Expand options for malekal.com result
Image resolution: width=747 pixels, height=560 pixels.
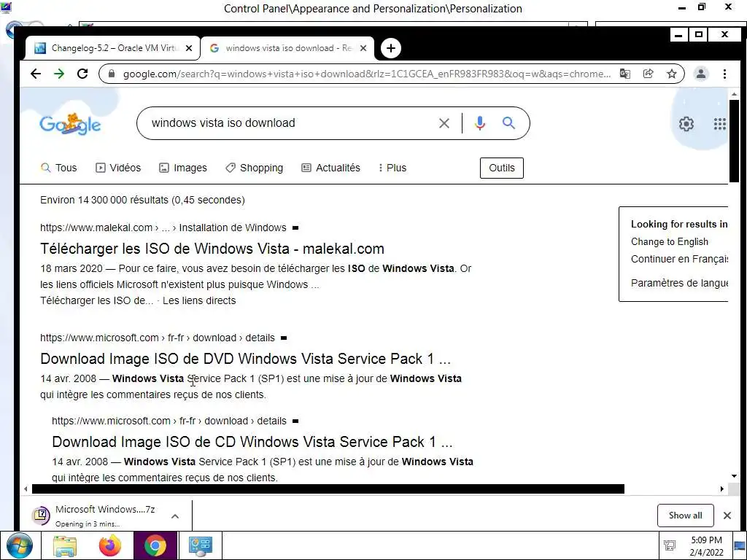(x=295, y=228)
